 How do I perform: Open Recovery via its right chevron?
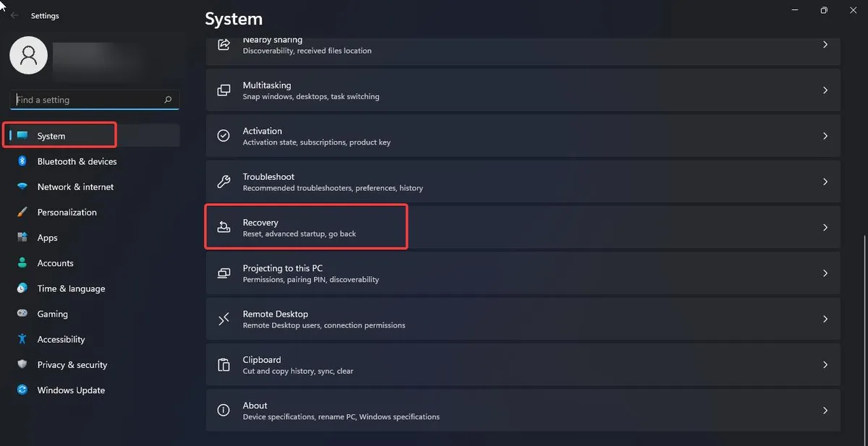825,228
